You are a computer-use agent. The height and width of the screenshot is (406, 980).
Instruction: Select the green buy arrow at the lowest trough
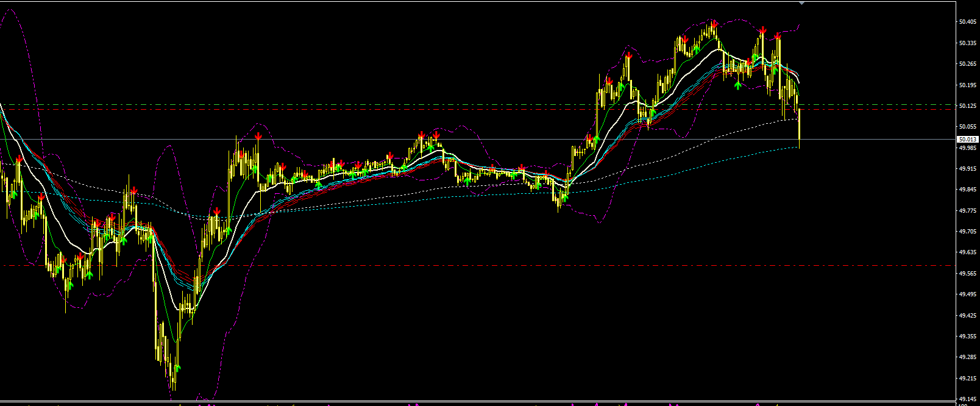click(x=177, y=367)
